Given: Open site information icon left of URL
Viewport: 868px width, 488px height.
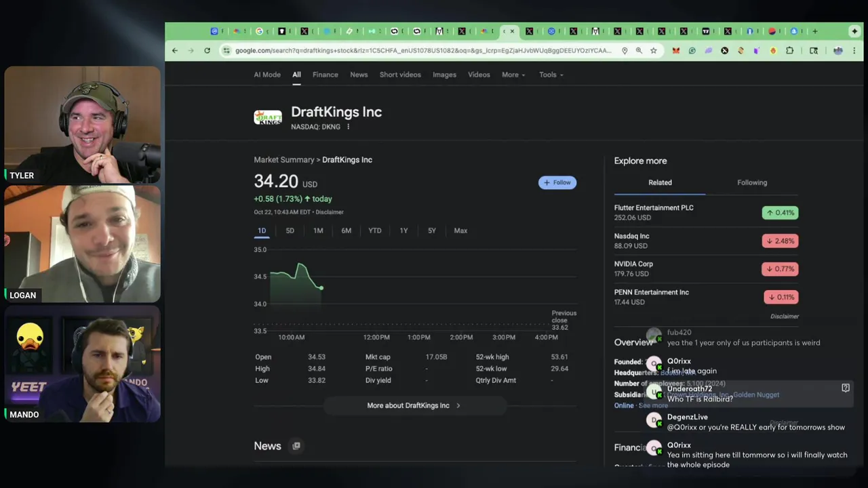Looking at the screenshot, I should coord(226,50).
